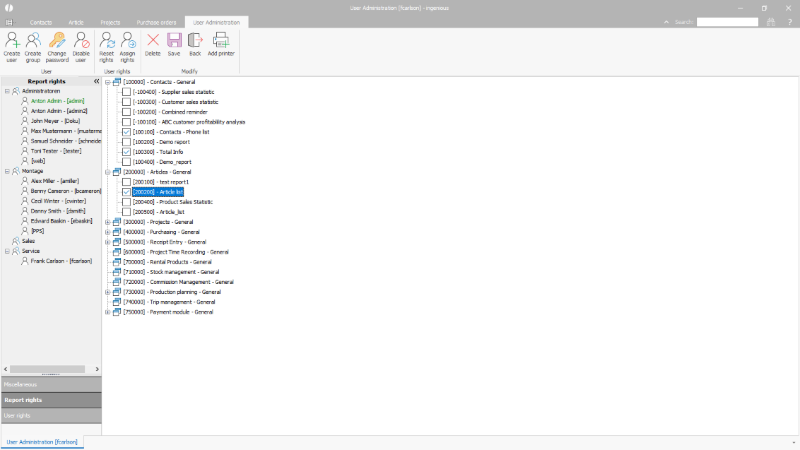The image size is (800, 450).
Task: Expand the Projects - General node
Action: point(108,222)
